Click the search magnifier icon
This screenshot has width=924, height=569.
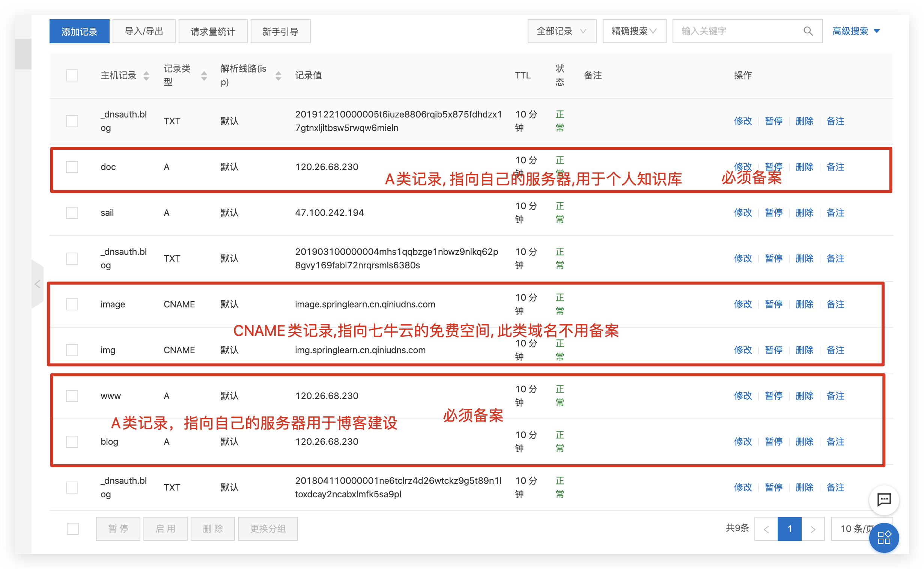pyautogui.click(x=808, y=31)
